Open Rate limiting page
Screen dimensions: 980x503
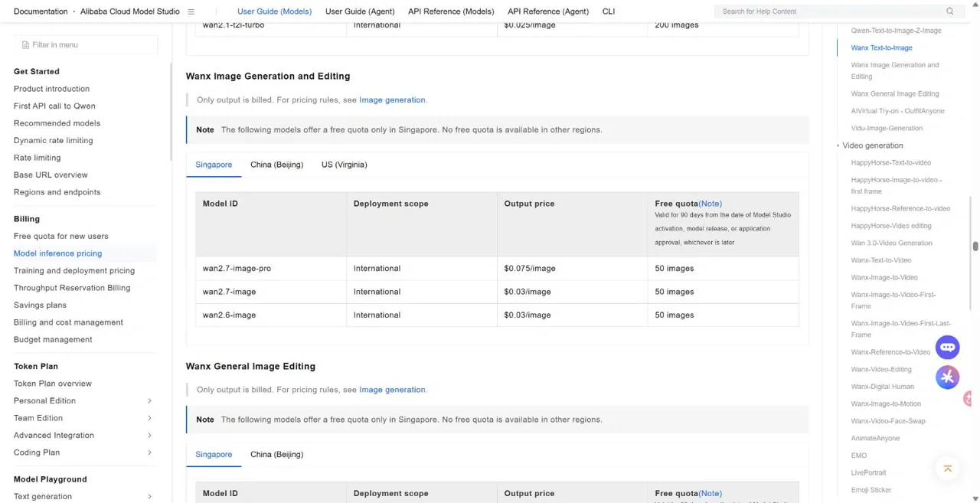37,158
